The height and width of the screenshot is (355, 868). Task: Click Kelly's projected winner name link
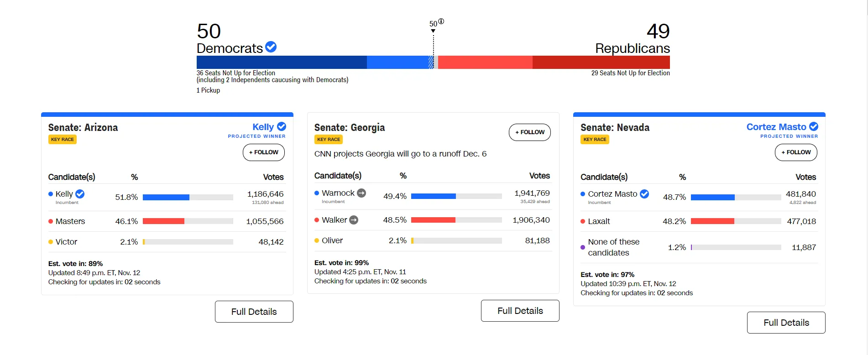pyautogui.click(x=263, y=127)
